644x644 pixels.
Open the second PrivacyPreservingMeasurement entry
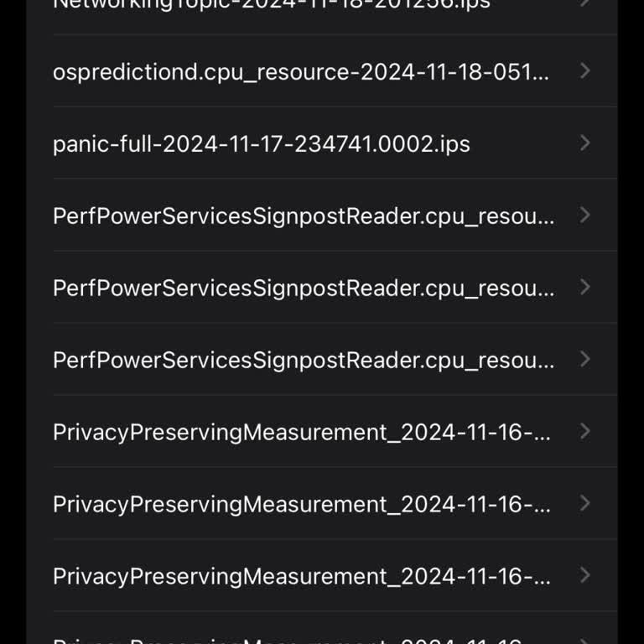302,505
